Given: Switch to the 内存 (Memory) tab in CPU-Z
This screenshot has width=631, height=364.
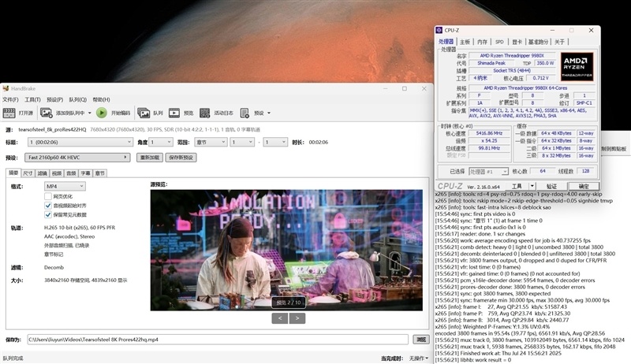Looking at the screenshot, I should tap(482, 42).
